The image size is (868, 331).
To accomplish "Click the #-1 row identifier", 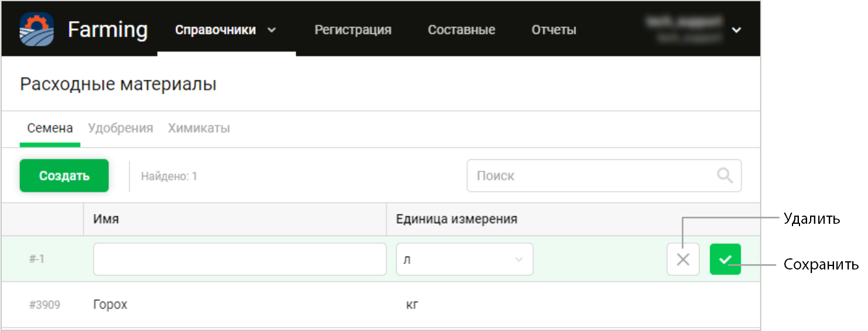I will (37, 259).
